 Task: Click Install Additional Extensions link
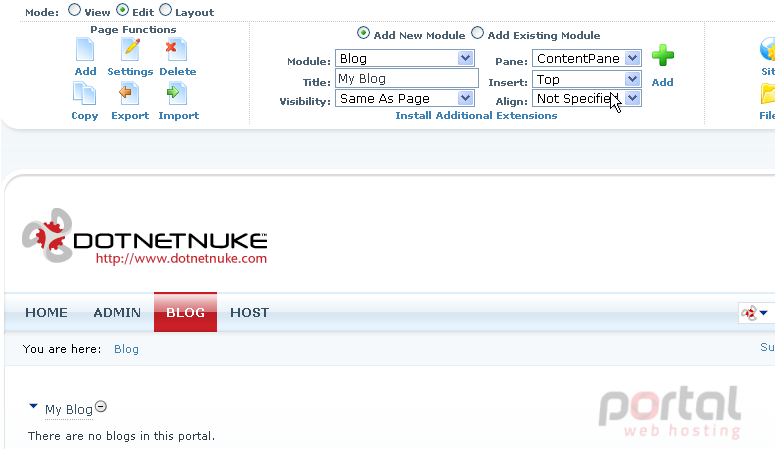click(476, 115)
